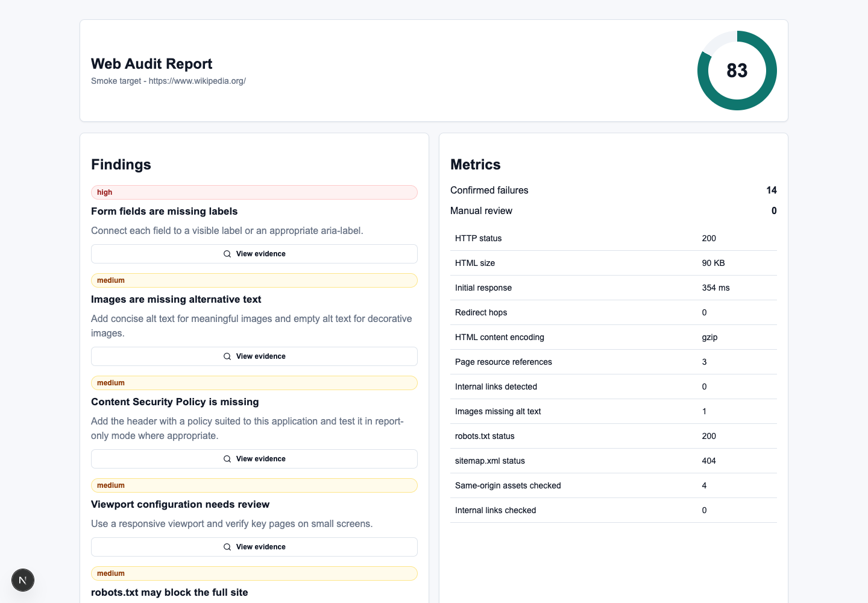Viewport: 868px width, 603px height.
Task: Click 'robots.txt may block the full site' title
Action: click(169, 592)
